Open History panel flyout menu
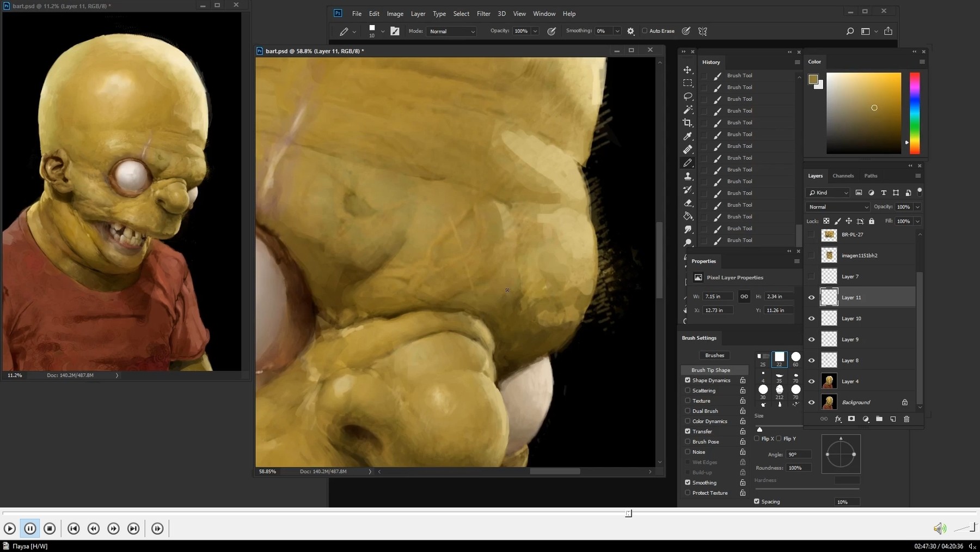Image resolution: width=980 pixels, height=552 pixels. click(x=797, y=62)
